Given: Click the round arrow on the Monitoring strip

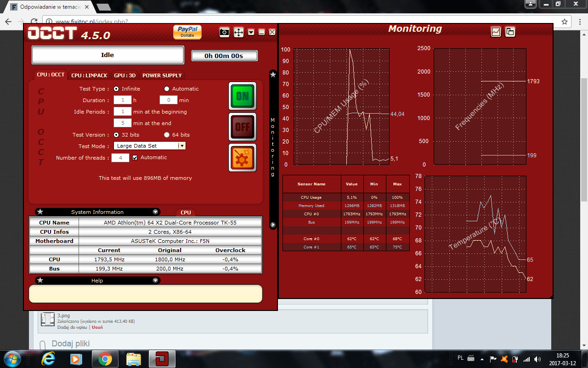Looking at the screenshot, I should pos(273,225).
